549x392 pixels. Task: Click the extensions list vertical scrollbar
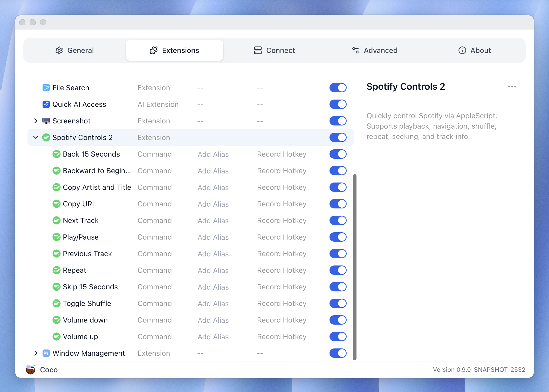coord(354,267)
